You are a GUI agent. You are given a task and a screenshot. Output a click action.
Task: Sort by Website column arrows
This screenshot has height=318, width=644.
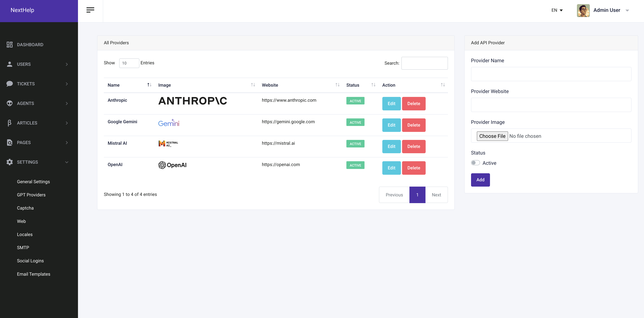pos(338,85)
